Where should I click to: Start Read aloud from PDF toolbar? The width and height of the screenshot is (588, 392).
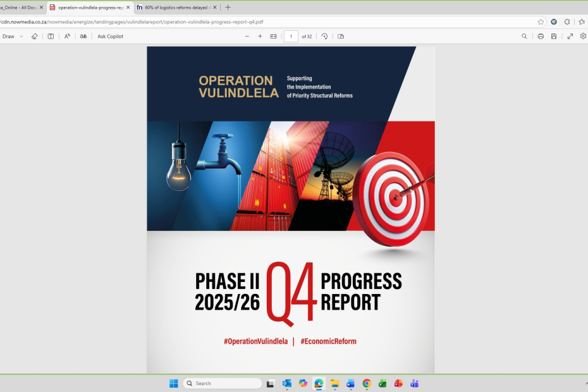click(x=67, y=37)
